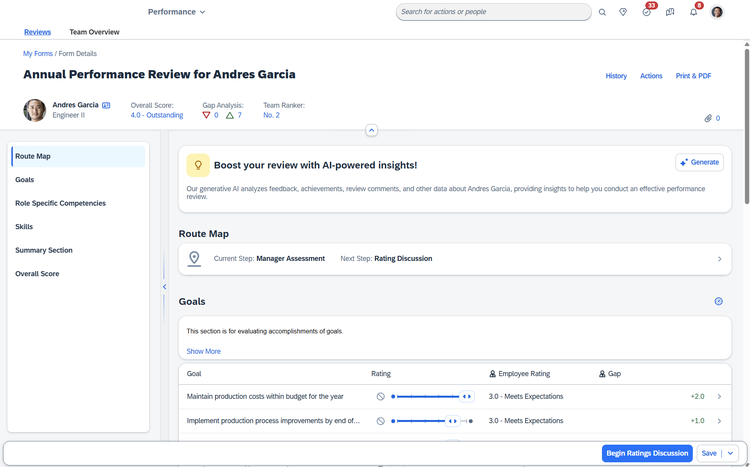Open the Save button dropdown arrow
750x467 pixels.
coord(730,453)
